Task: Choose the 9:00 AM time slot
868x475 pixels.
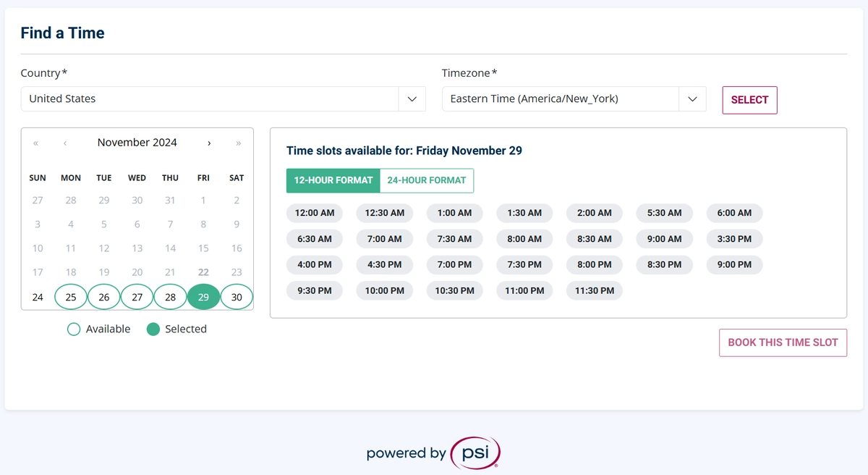Action: (x=664, y=239)
